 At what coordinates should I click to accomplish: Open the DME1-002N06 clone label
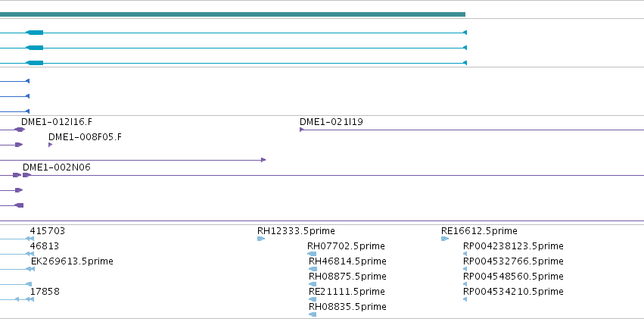point(57,167)
